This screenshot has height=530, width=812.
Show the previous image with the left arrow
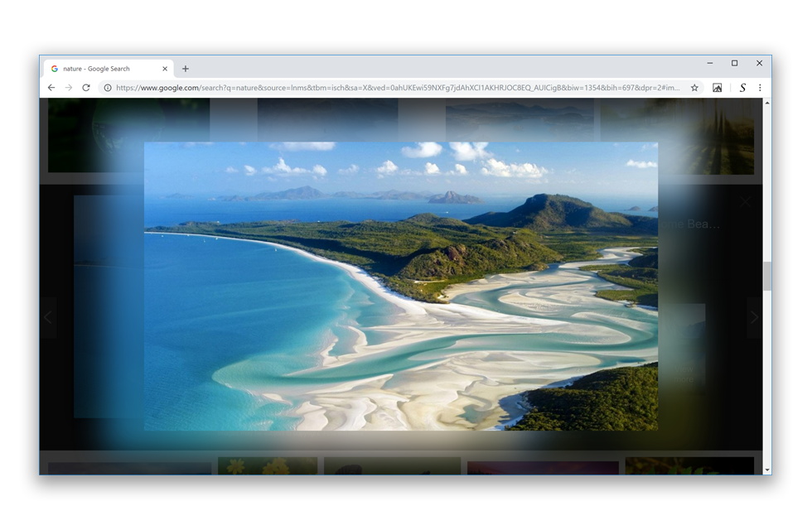[x=47, y=317]
